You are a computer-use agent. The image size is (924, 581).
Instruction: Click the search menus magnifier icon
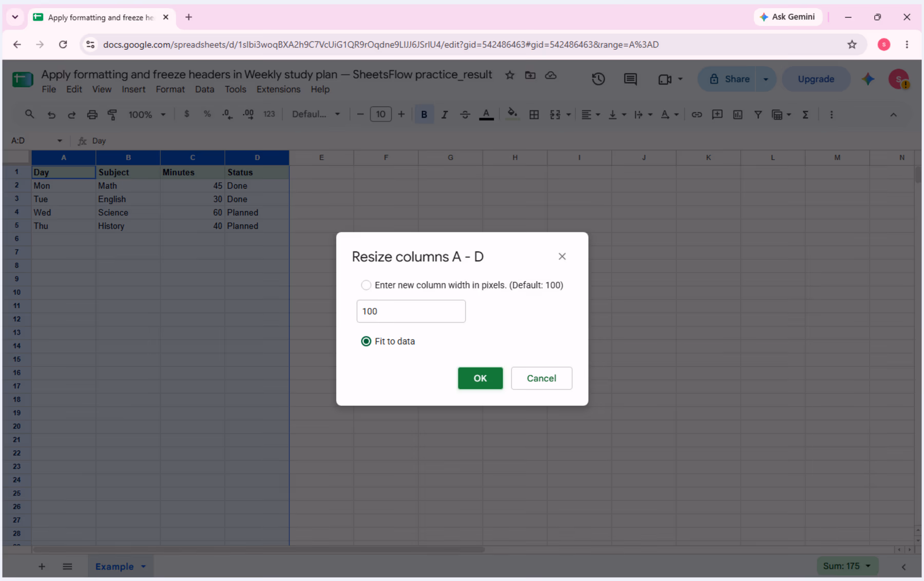pyautogui.click(x=30, y=114)
